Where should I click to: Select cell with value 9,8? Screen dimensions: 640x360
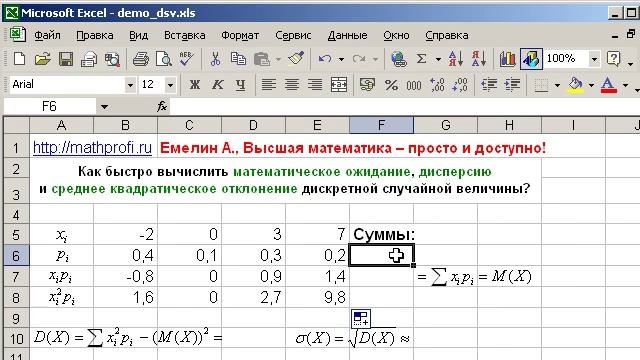click(318, 298)
